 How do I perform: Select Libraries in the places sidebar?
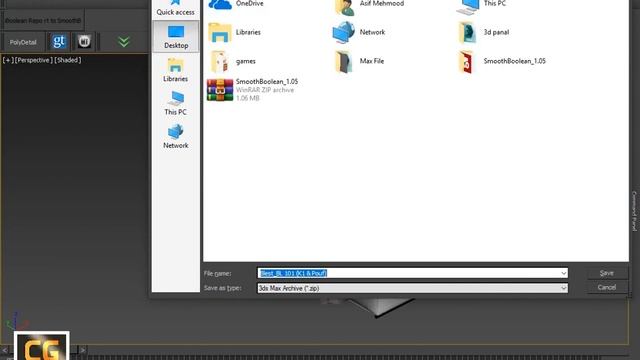point(176,70)
